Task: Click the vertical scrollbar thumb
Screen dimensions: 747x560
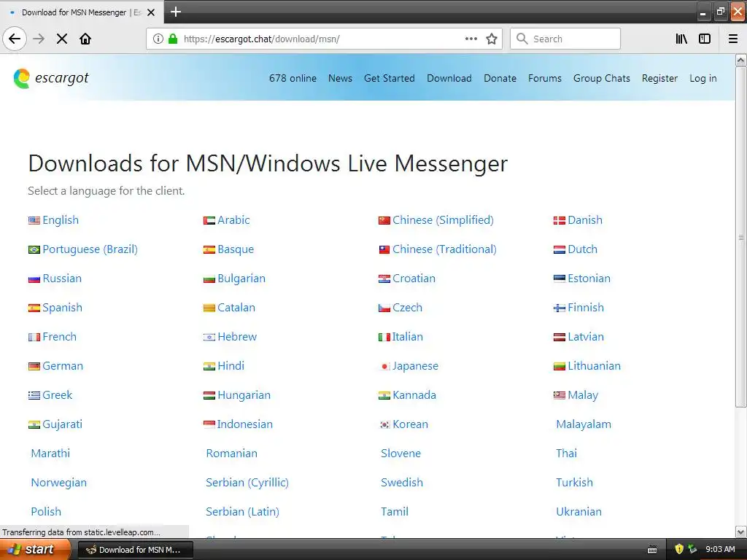Action: tap(741, 237)
